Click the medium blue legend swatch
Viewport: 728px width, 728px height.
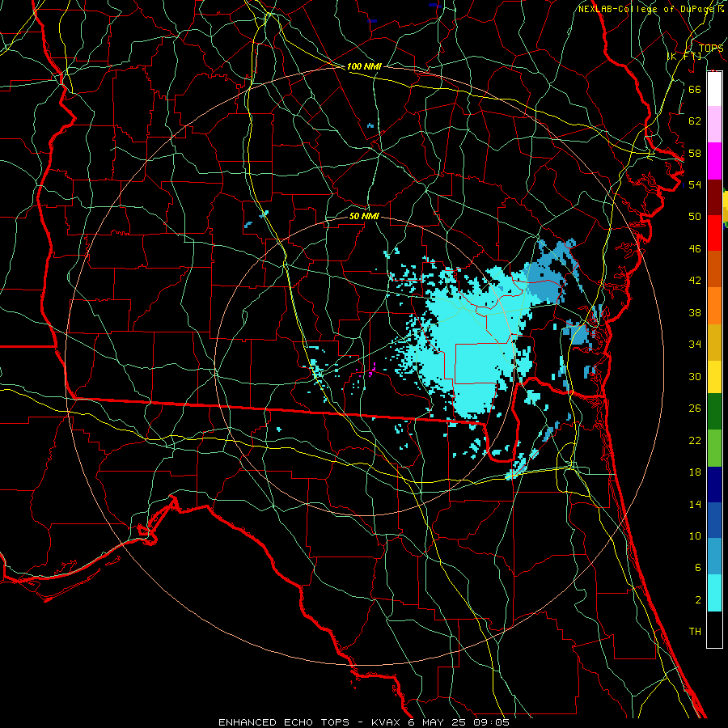tap(714, 520)
